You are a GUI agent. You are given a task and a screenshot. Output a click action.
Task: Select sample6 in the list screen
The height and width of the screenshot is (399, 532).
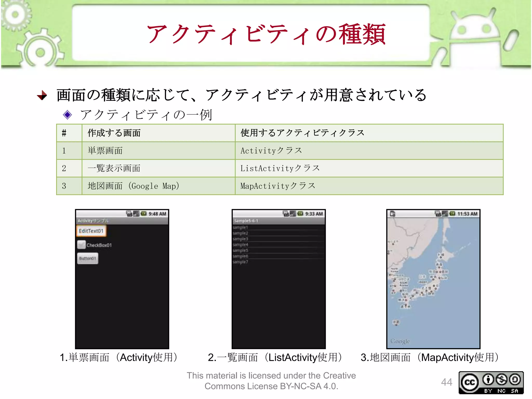[278, 256]
